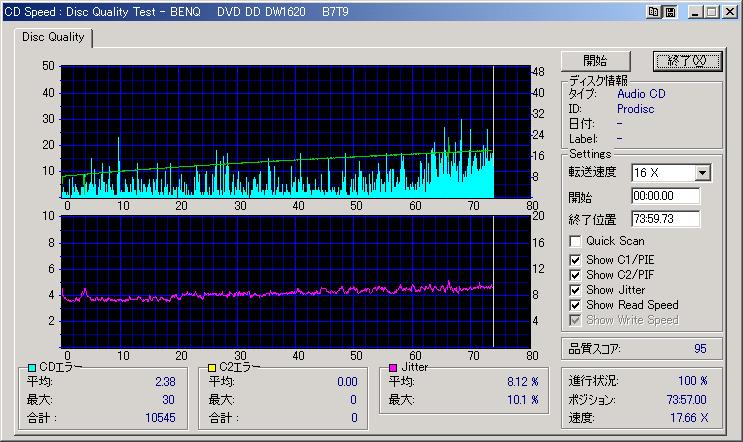Click the CDエラー 最大 value 30
Image resolution: width=743 pixels, height=442 pixels.
(x=168, y=400)
